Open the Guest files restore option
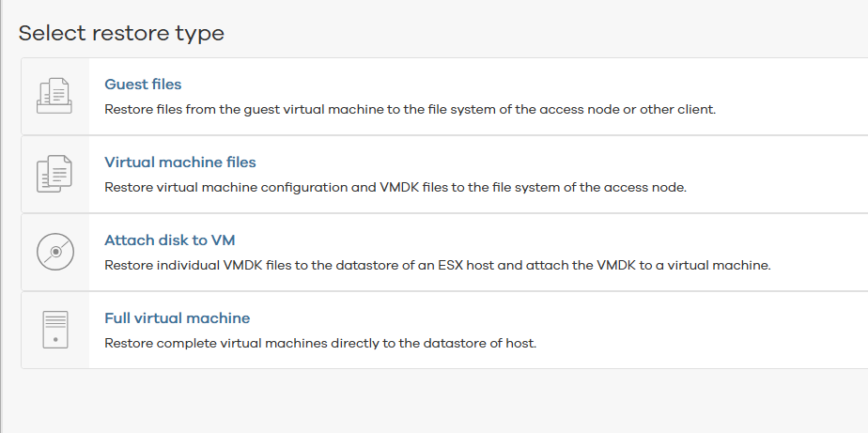Viewport: 868px width, 433px height. click(143, 85)
